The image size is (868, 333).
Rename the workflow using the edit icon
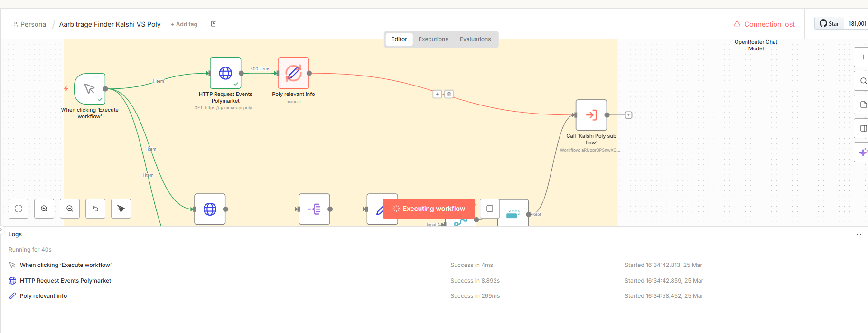coord(213,24)
